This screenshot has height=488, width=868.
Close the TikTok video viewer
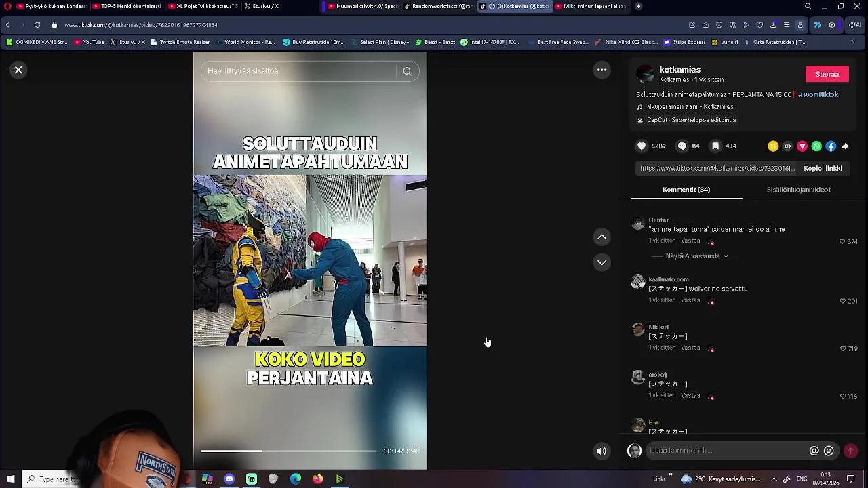19,70
